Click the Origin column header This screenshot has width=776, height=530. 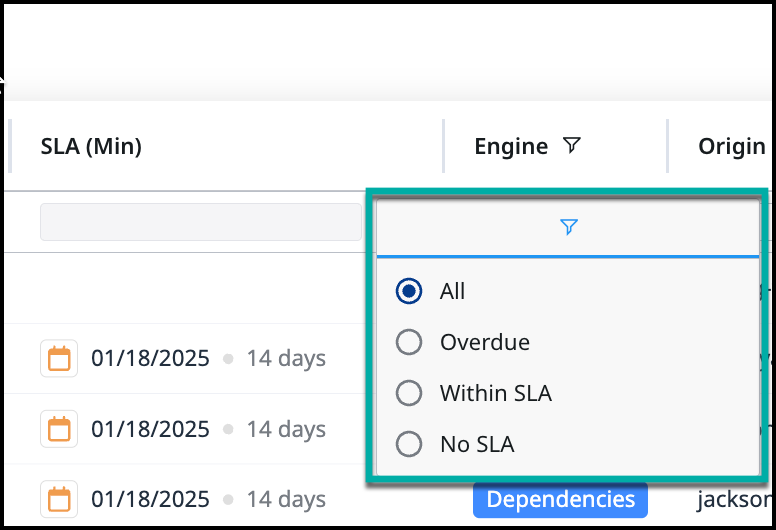tap(732, 147)
